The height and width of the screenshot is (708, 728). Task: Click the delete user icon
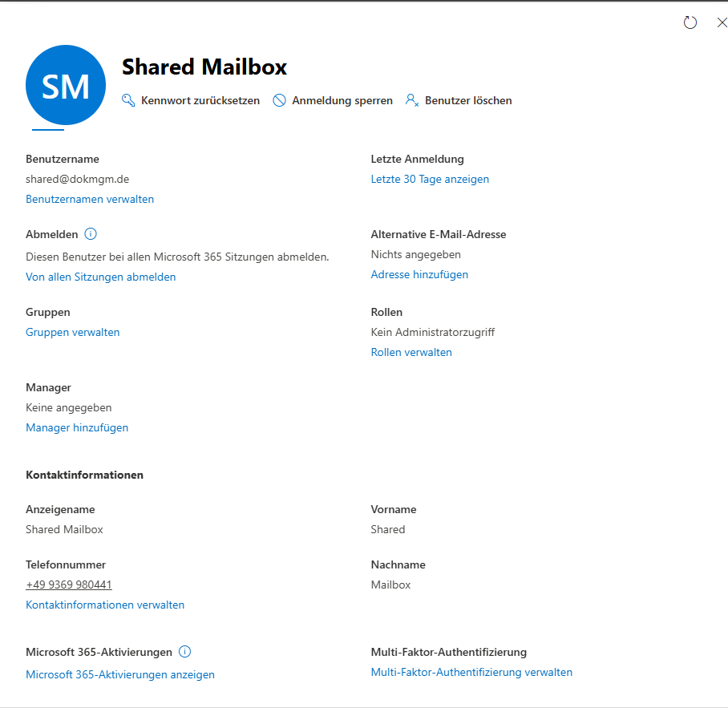(x=412, y=100)
